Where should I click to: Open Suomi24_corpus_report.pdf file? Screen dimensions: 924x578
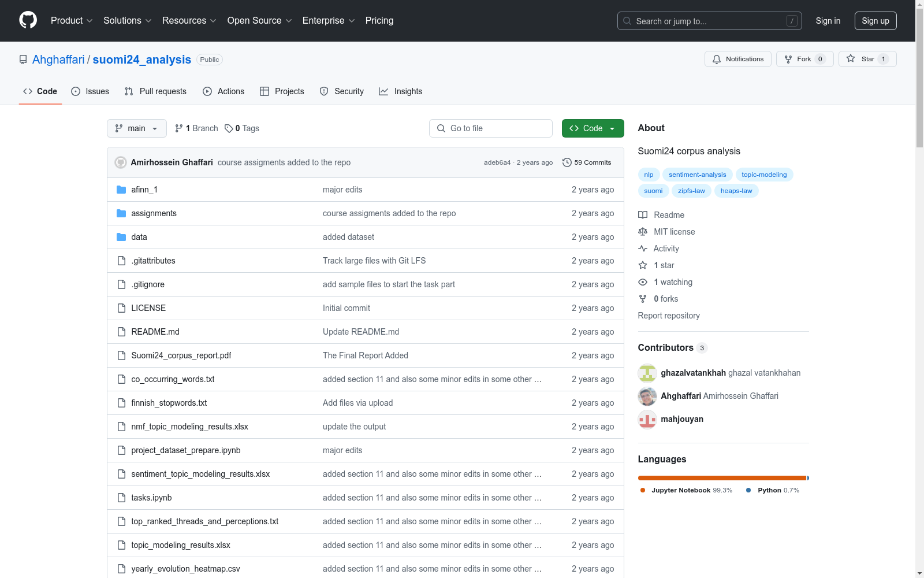(181, 355)
